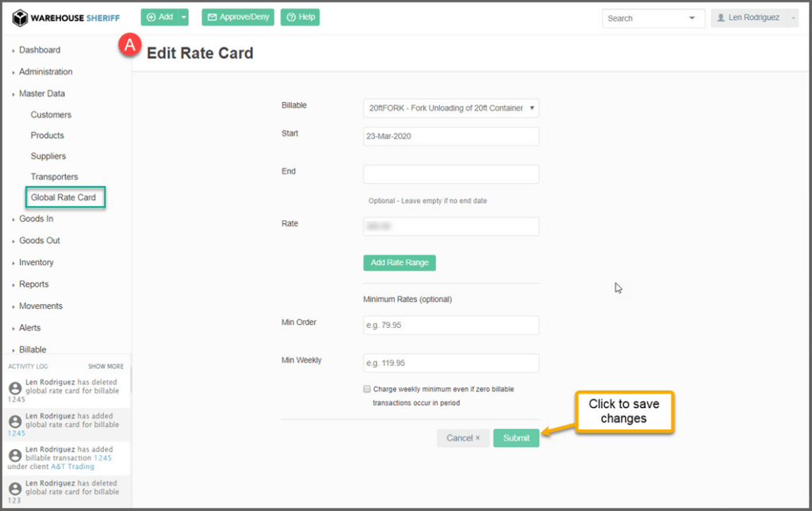Open the Search box dropdown arrow
The height and width of the screenshot is (511, 812).
[x=691, y=17]
